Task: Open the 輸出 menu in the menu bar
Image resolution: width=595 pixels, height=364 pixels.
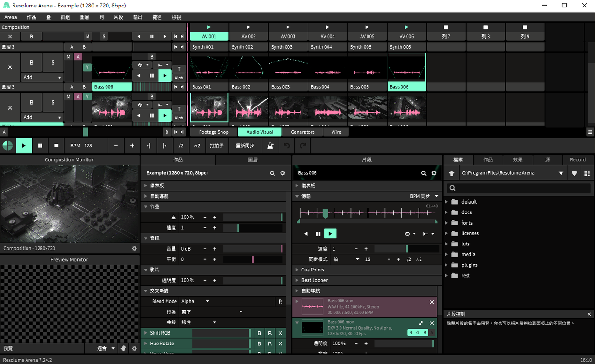Action: (138, 17)
